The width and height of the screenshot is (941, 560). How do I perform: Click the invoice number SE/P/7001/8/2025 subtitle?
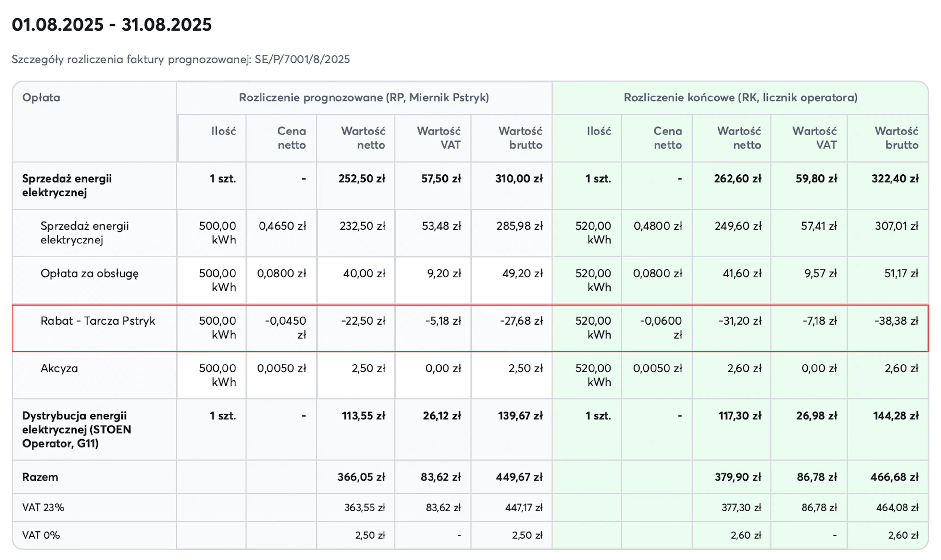pyautogui.click(x=302, y=59)
